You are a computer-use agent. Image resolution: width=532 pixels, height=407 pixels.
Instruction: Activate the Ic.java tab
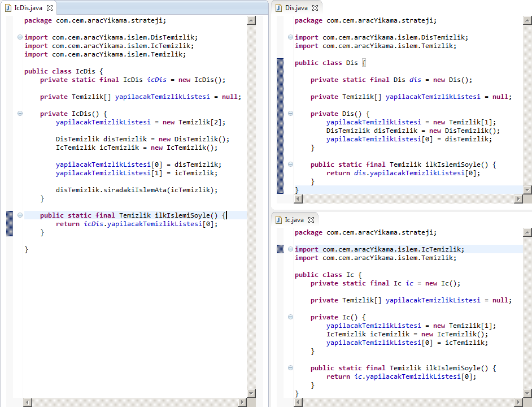[294, 220]
